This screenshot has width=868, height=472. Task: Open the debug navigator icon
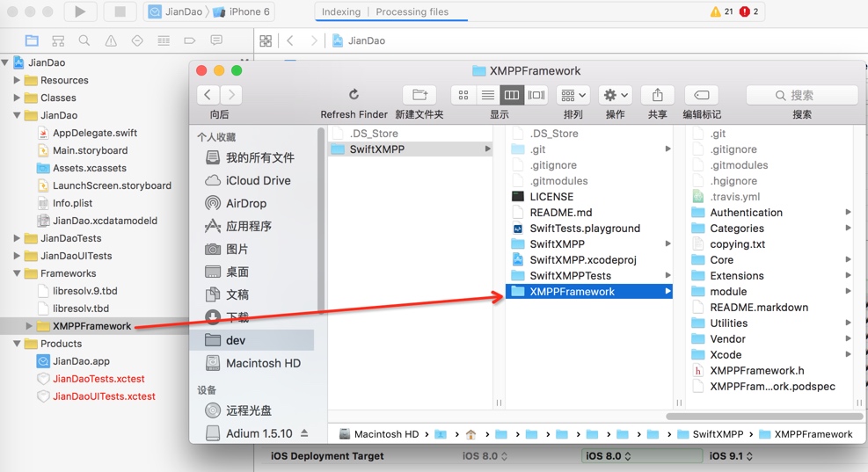[x=164, y=40]
